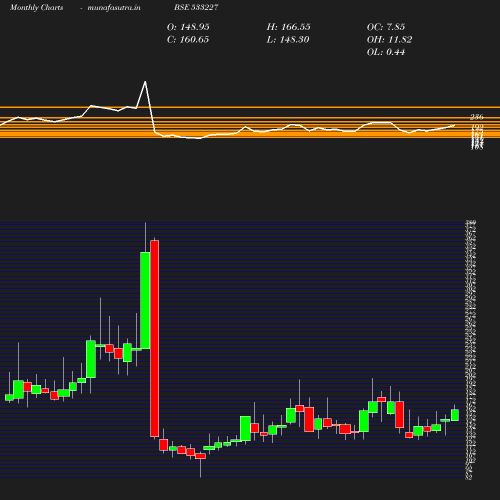
Task: Select the close value 'C: 160.65'
Action: click(x=188, y=40)
